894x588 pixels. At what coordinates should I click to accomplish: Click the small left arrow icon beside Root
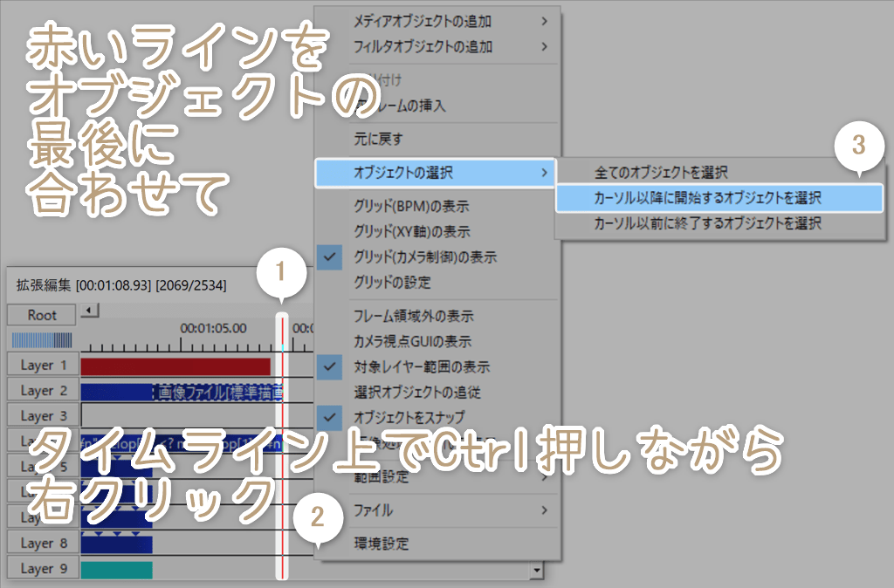pyautogui.click(x=87, y=310)
